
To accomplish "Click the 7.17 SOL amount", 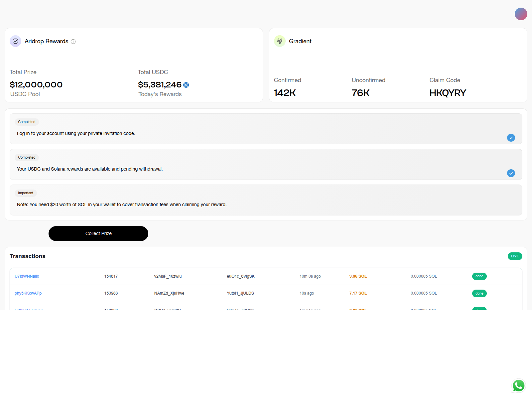I will tap(358, 293).
